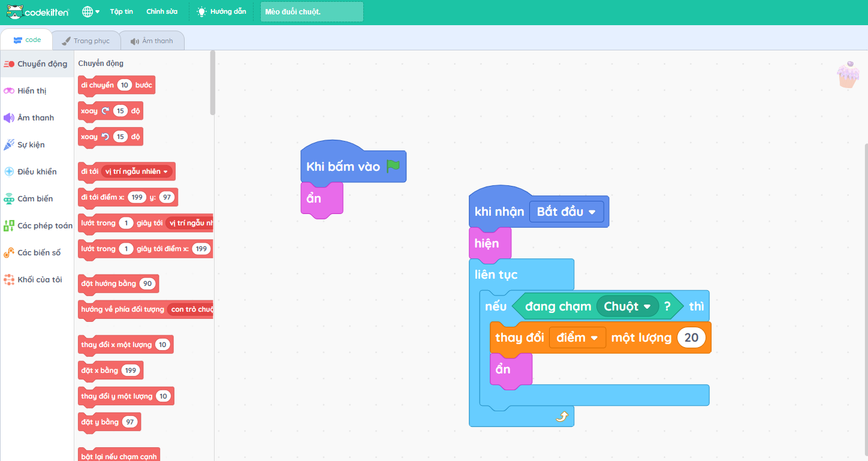Expand the Bắt đầu message dropdown
Screen dimensions: 868x461
click(x=592, y=212)
